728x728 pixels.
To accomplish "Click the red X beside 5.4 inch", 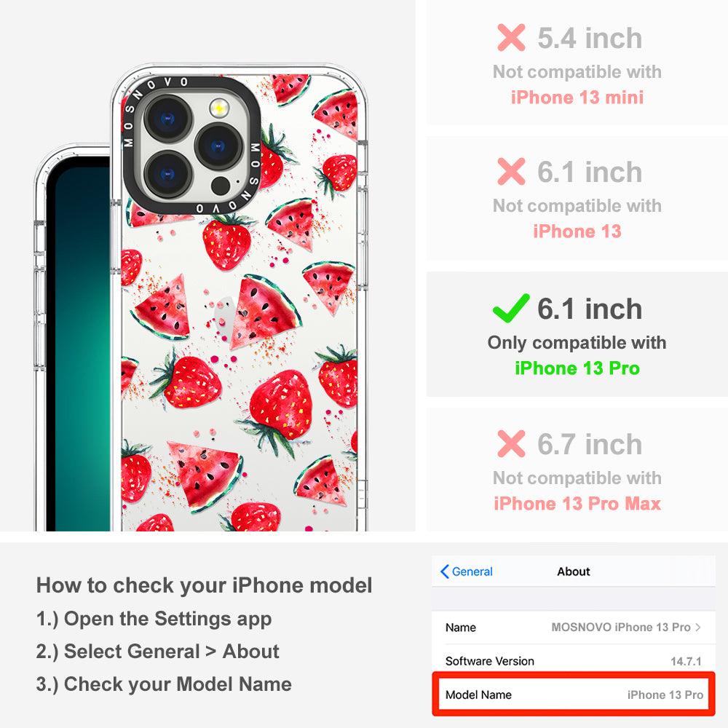I will [x=511, y=38].
